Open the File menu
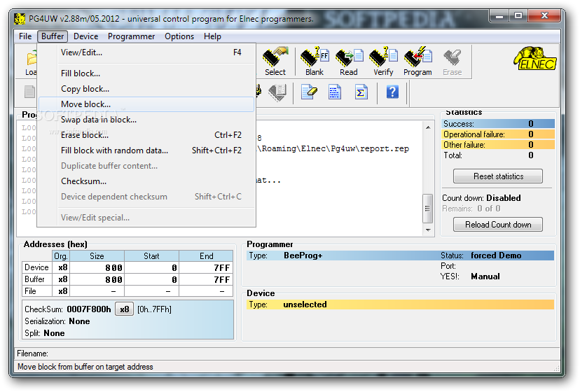Viewport: 580px width, 392px height. coord(25,36)
